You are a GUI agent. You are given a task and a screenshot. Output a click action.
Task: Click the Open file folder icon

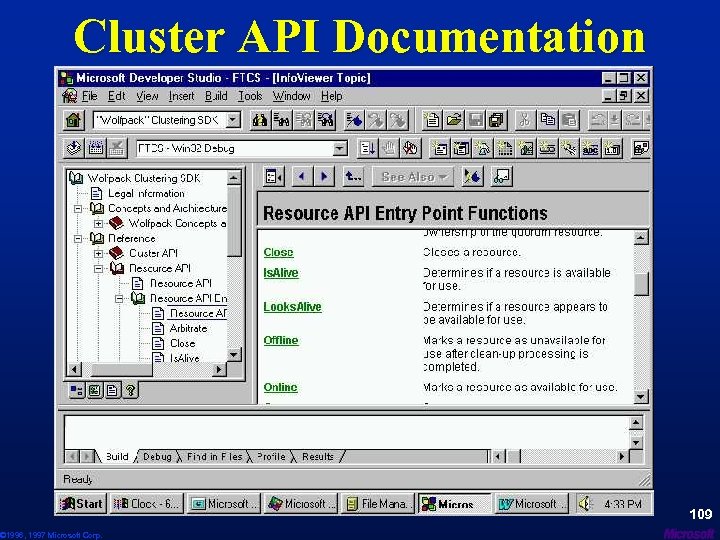(454, 120)
